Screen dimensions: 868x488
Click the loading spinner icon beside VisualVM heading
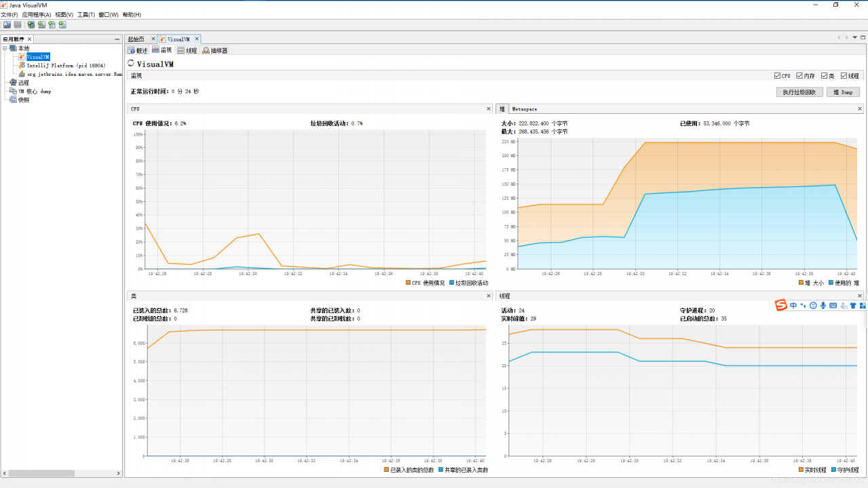(x=131, y=64)
